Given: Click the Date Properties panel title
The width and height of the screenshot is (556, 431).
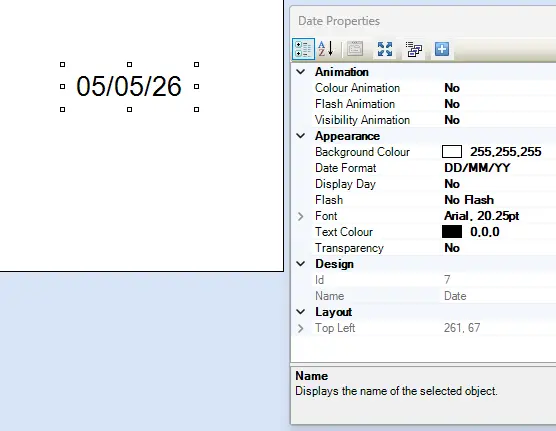Looking at the screenshot, I should [x=339, y=21].
